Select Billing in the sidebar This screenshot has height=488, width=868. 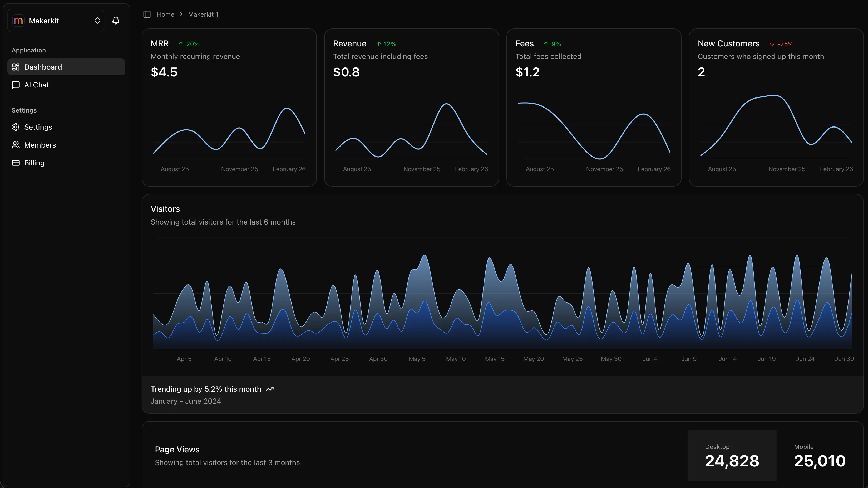click(x=34, y=163)
